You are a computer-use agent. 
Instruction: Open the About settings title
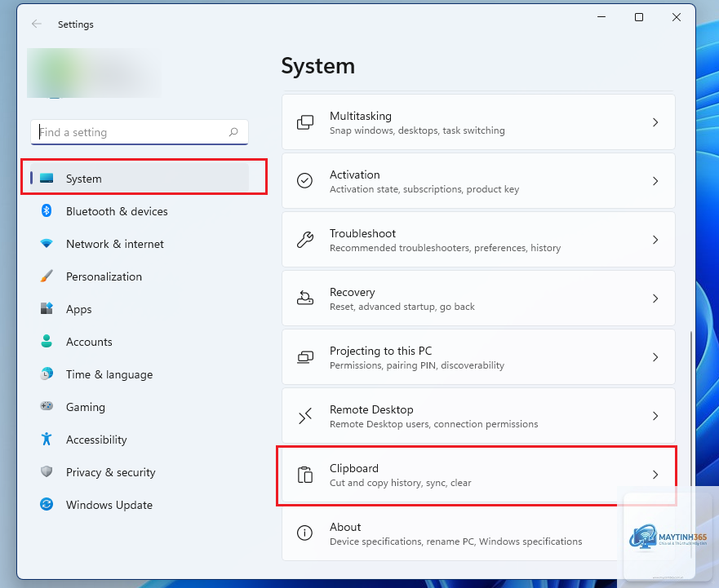[345, 527]
